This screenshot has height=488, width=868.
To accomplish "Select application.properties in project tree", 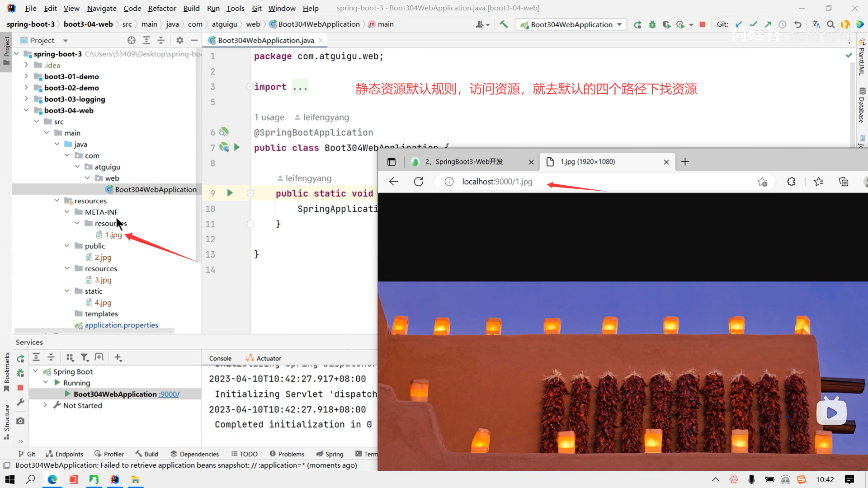I will coord(121,325).
